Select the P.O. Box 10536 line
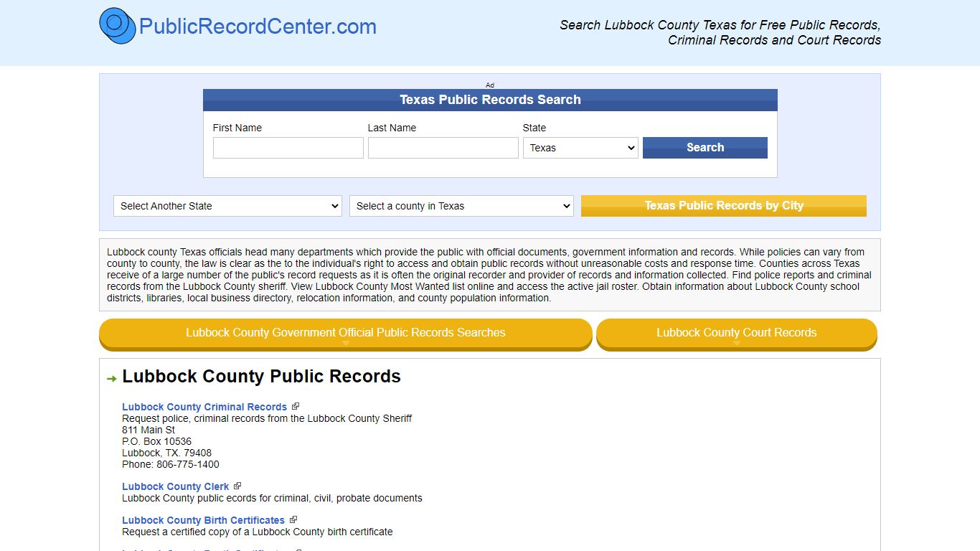This screenshot has width=980, height=551. coord(156,441)
